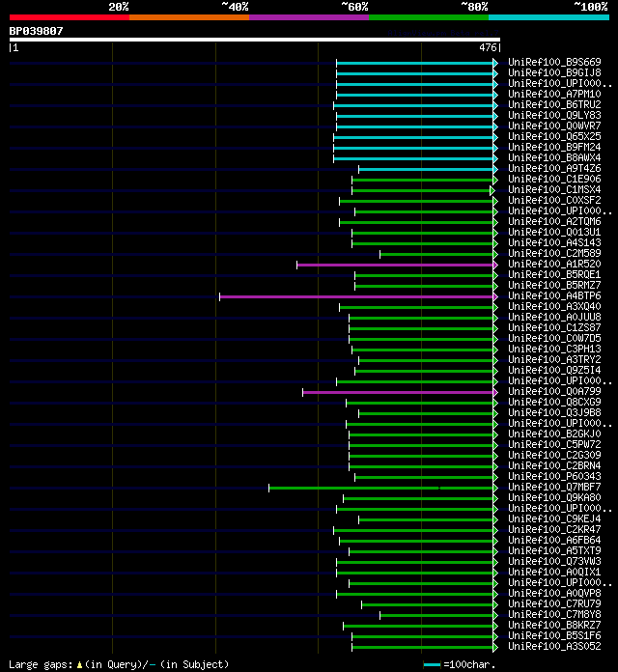The image size is (618, 672).
Task: Select UniRef100_C2G309 label
Action: (554, 455)
